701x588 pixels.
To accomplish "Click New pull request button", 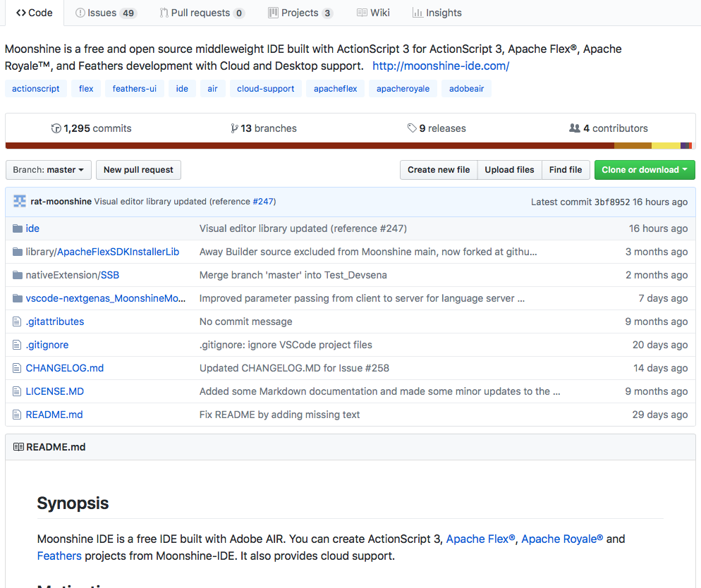I will point(139,170).
